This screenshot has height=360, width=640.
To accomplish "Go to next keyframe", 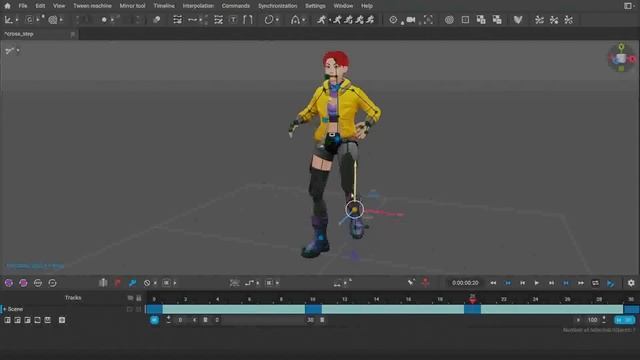I will click(566, 283).
